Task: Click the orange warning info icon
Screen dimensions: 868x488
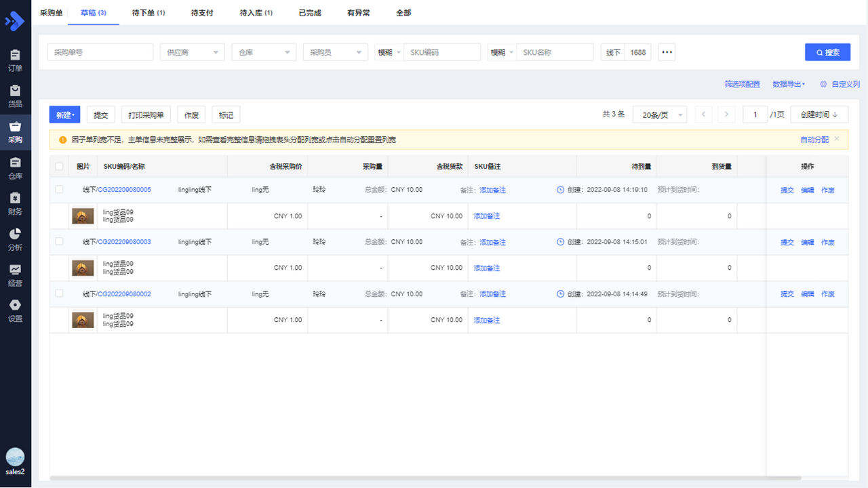Action: point(63,140)
